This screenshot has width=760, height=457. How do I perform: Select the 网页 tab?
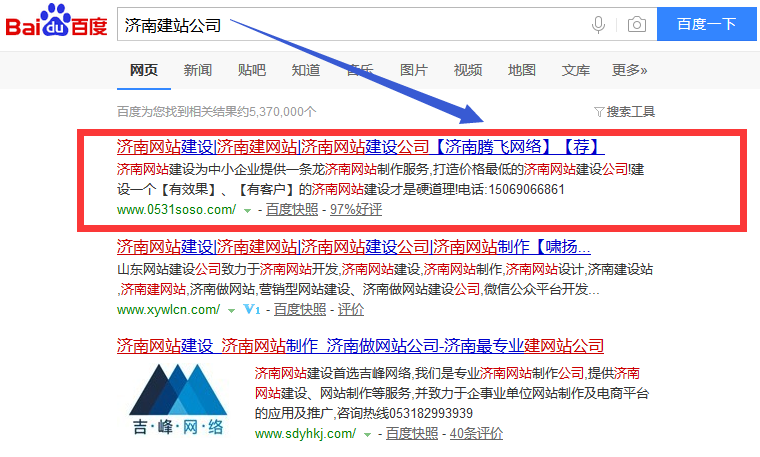pos(143,70)
